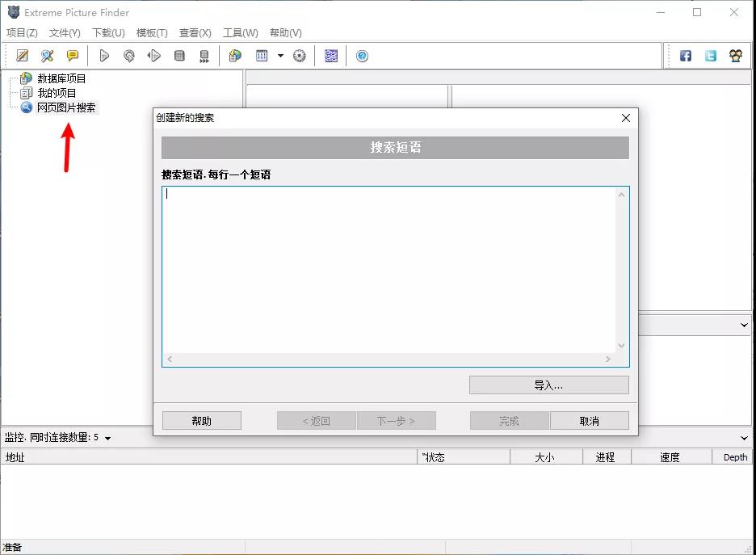Click the text area scroll right arrow

coord(608,359)
